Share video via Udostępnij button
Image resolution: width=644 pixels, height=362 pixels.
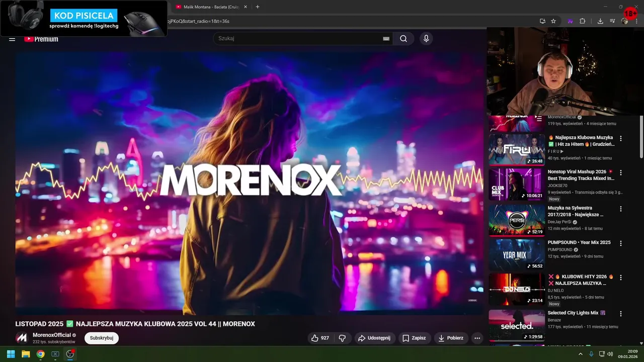[375, 338]
